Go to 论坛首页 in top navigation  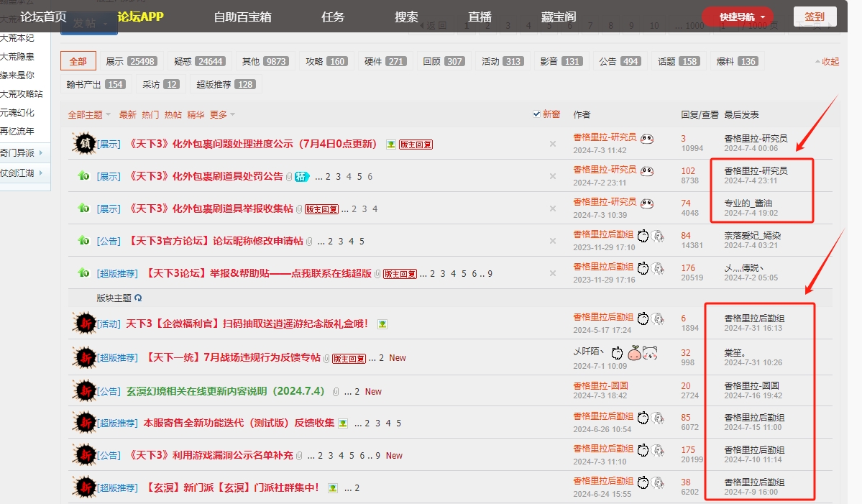click(x=43, y=17)
